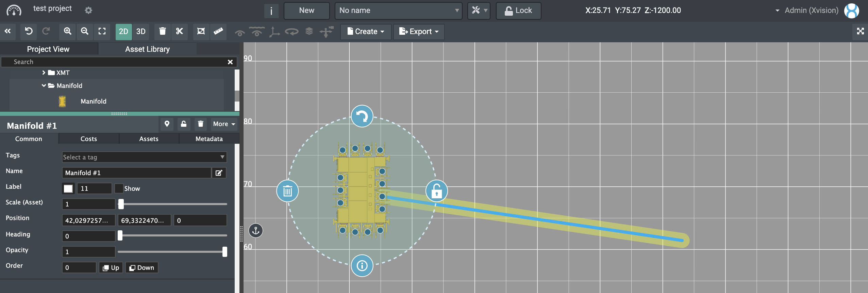
Task: Delete Manifold #1 via panel trash icon
Action: (x=201, y=124)
